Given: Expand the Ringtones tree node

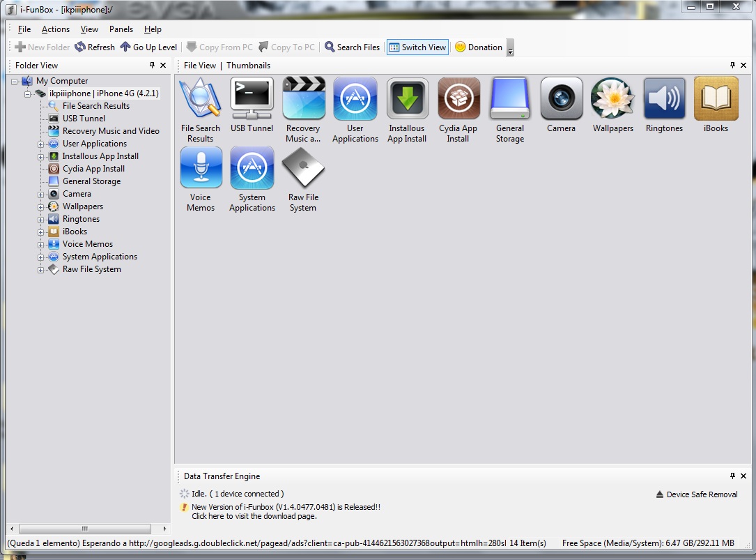Looking at the screenshot, I should [41, 220].
